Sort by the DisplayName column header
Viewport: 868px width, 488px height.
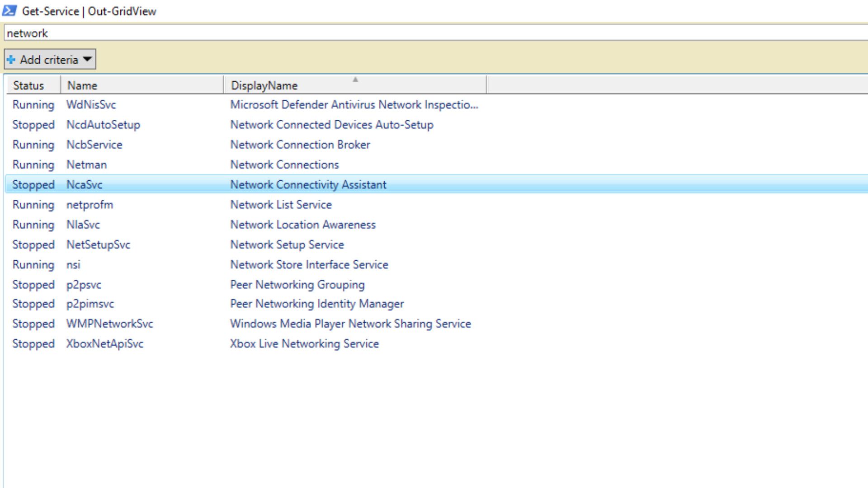coord(355,85)
